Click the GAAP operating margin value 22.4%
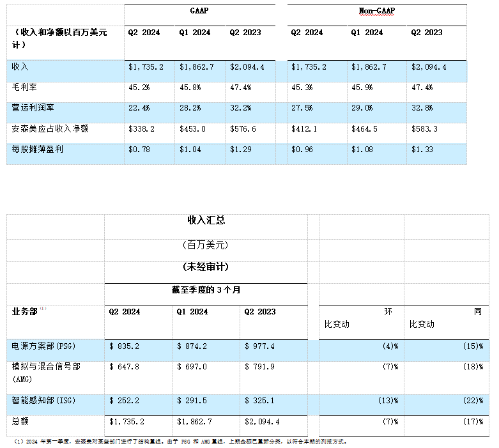This screenshot has width=499, height=448. pos(139,108)
